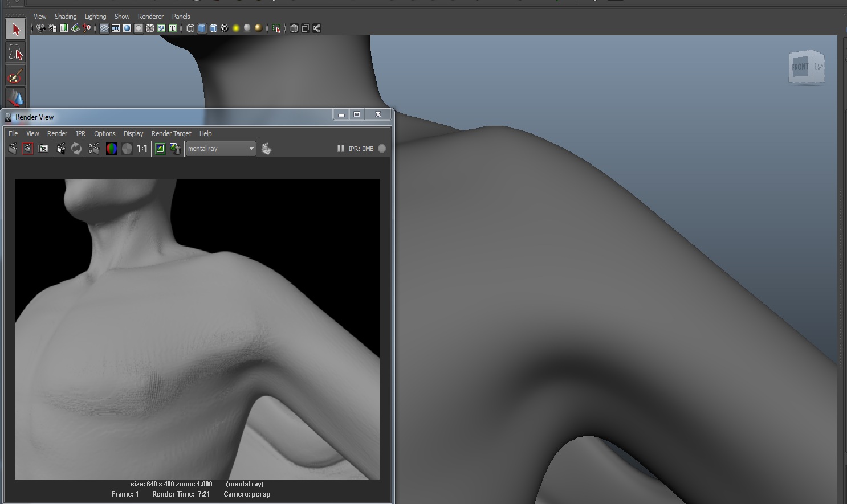Viewport: 847px width, 504px height.
Task: Open Render View Render menu
Action: [57, 134]
